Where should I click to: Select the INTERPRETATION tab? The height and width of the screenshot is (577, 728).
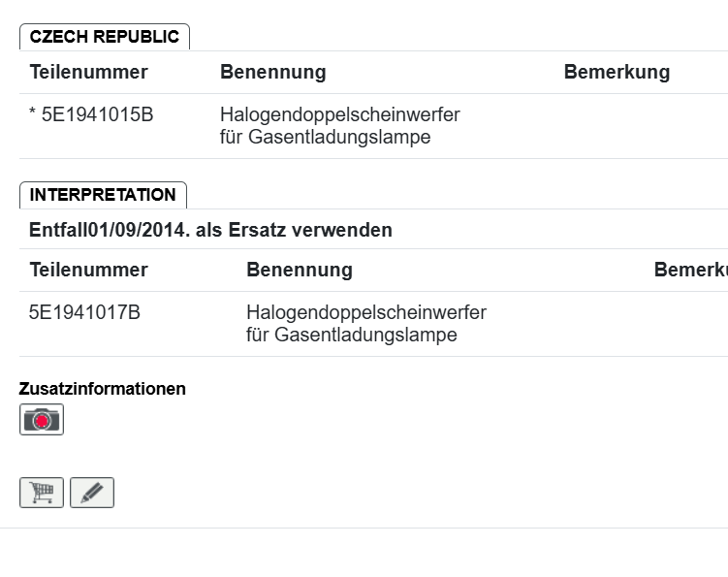coord(103,195)
